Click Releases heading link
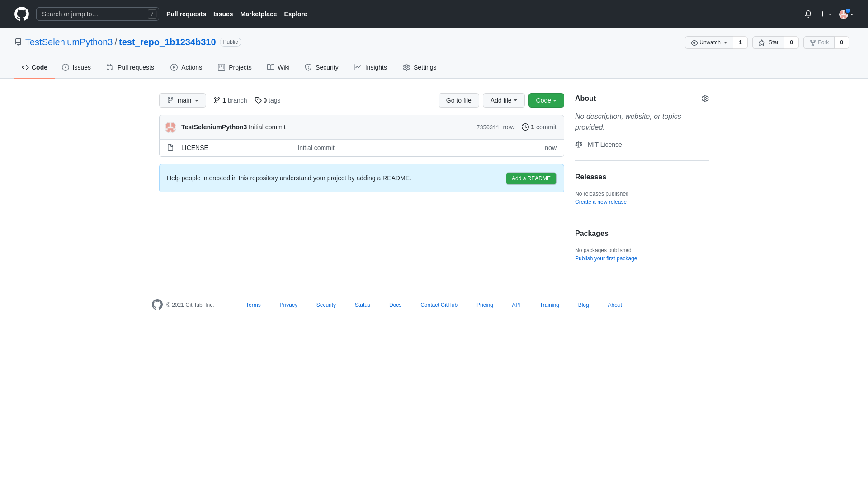868x488 pixels. 590,177
